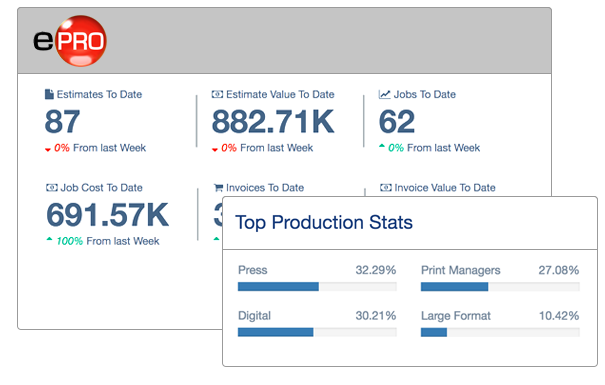
Task: Select the 882.71K estimate value figure
Action: click(273, 122)
